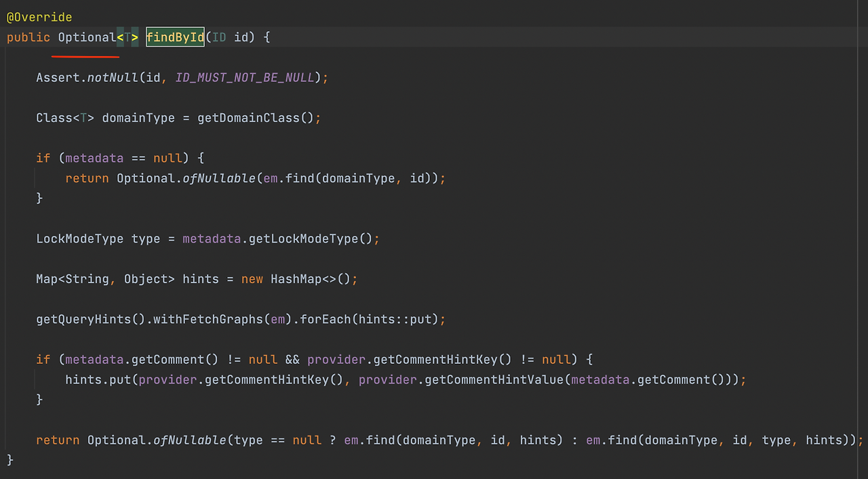Click the hints::put method reference
The image size is (868, 479).
coord(395,319)
